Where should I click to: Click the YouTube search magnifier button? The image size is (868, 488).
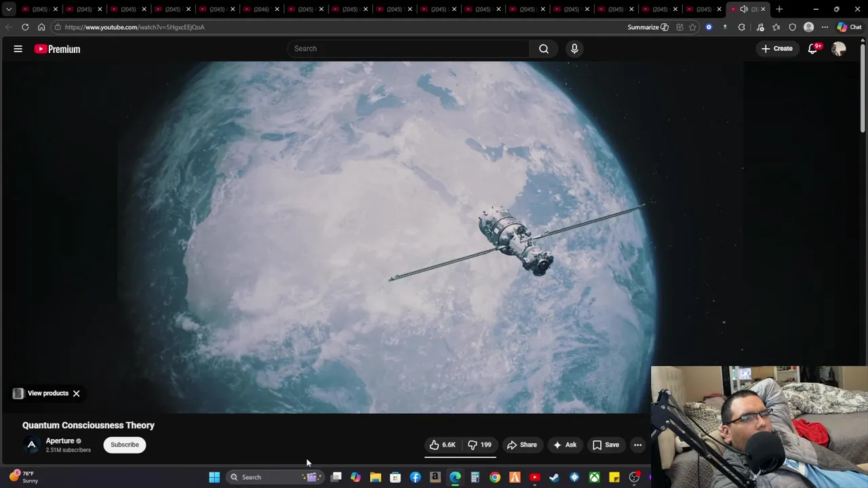click(x=544, y=49)
